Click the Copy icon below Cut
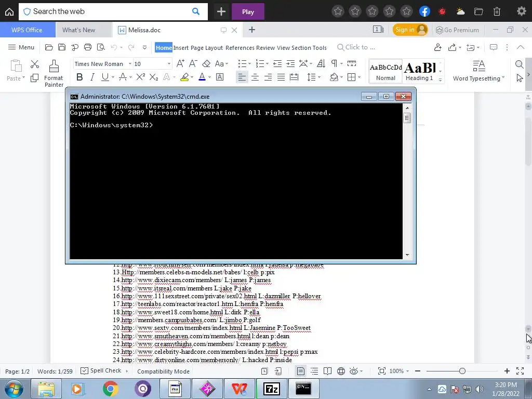This screenshot has height=399, width=532. coord(35,78)
